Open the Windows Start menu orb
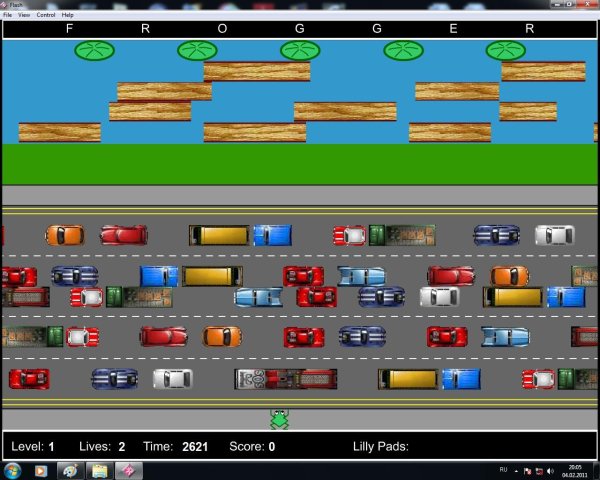Screen dimensions: 600x480 coord(13,471)
